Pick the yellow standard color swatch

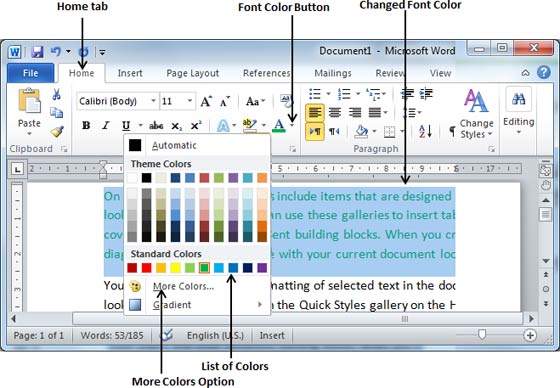[175, 268]
